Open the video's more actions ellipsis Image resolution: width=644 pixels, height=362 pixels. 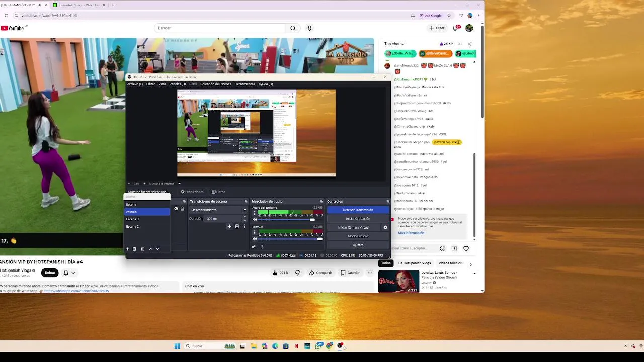[370, 273]
